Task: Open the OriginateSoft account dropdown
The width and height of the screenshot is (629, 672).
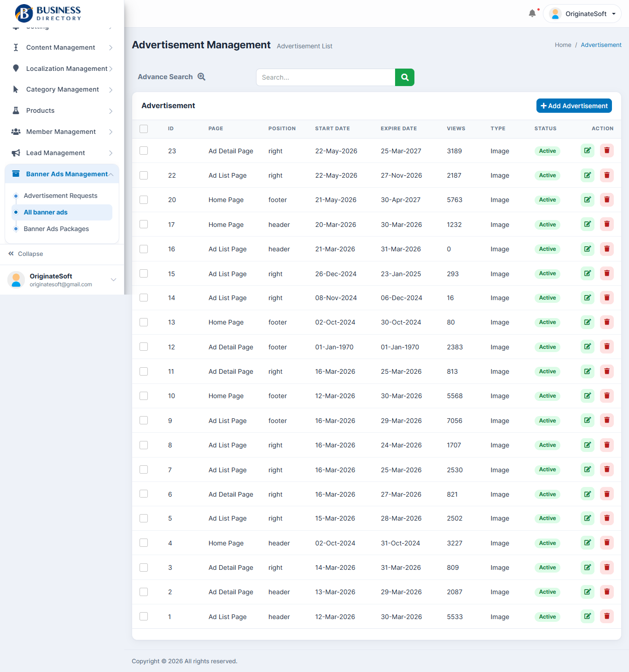Action: [582, 14]
